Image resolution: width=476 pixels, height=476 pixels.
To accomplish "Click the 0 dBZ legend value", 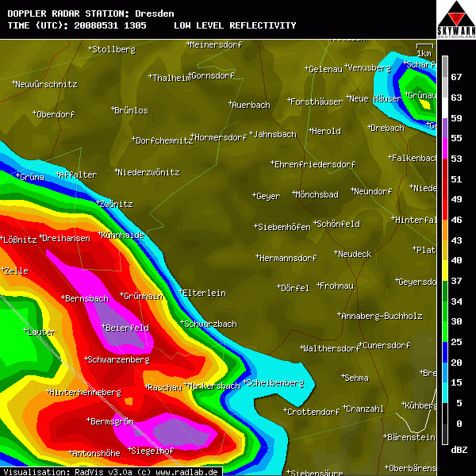I will 459,424.
